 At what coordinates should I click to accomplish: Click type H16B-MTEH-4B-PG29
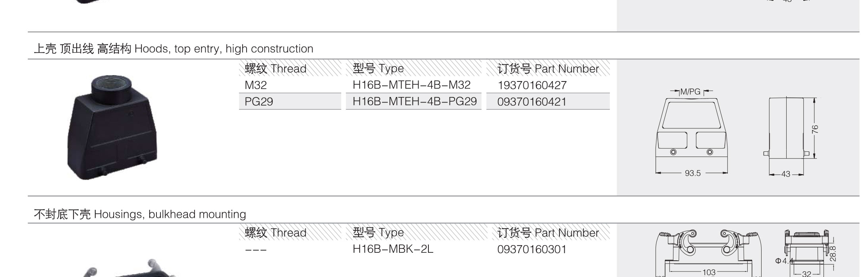(415, 101)
